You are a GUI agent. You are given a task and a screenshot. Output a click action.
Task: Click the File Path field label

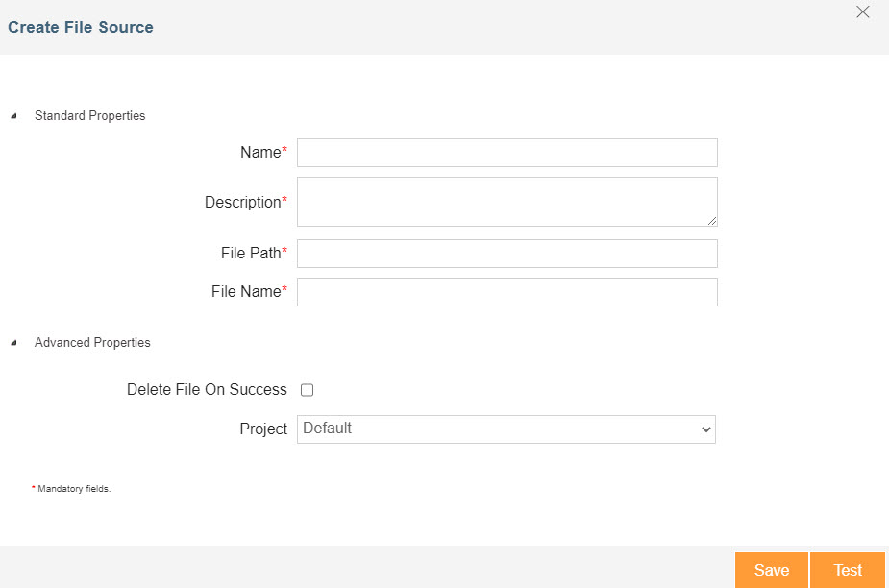pos(251,254)
